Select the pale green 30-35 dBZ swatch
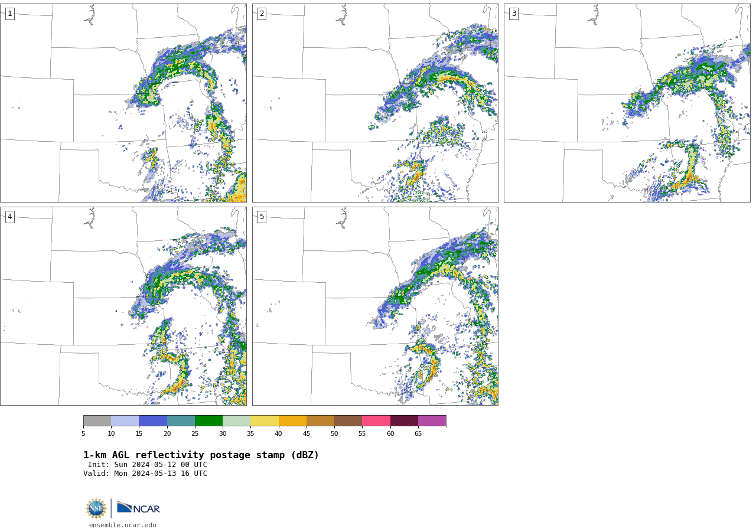The width and height of the screenshot is (756, 532). coord(237,421)
